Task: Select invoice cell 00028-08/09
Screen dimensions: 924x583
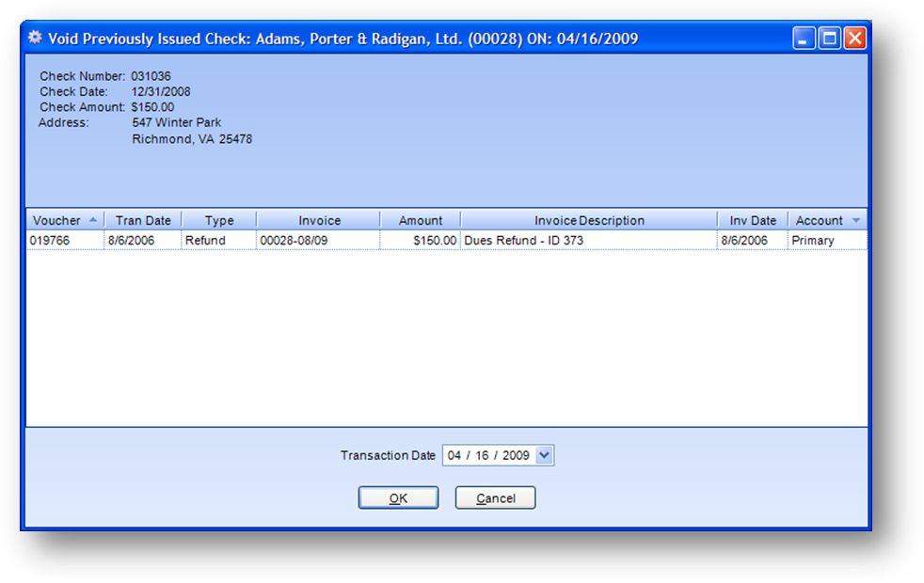Action: point(319,241)
